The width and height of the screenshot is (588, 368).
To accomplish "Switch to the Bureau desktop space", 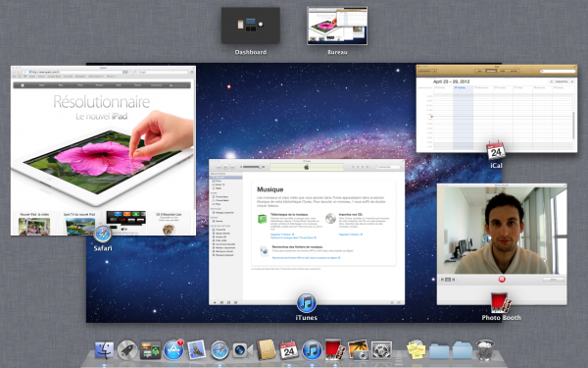I will 337,26.
